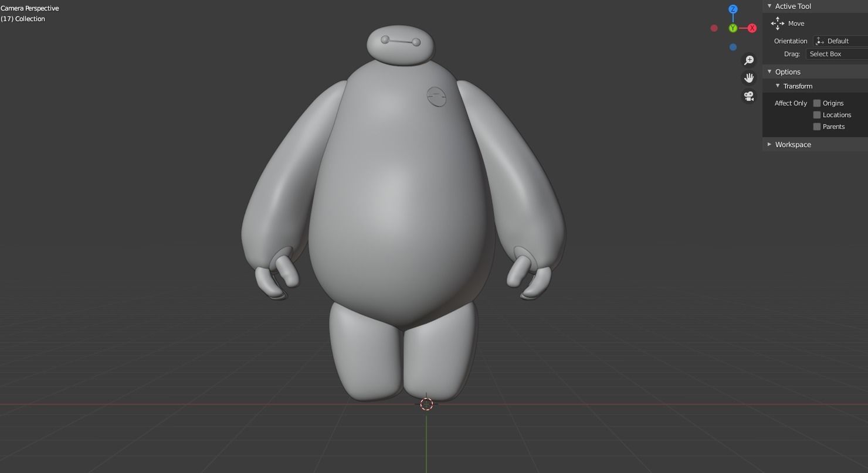Viewport: 868px width, 473px height.
Task: Click the negative X axis red dot
Action: pyautogui.click(x=714, y=28)
